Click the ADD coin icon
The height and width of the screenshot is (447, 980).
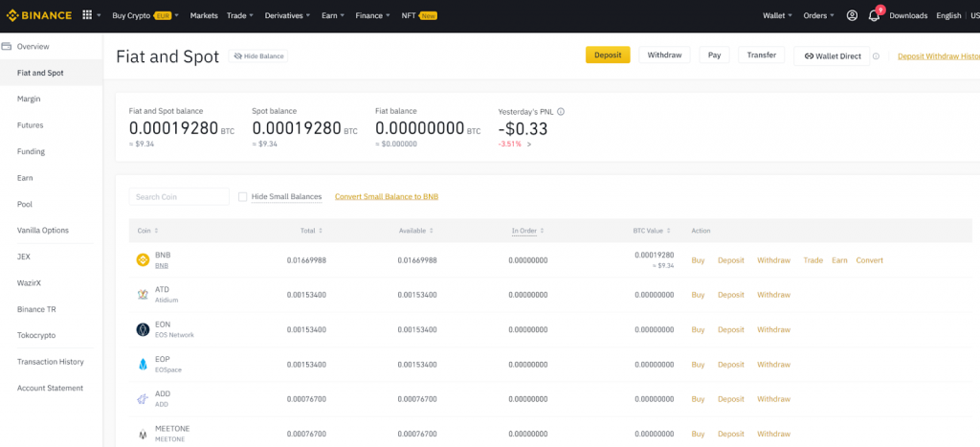143,399
